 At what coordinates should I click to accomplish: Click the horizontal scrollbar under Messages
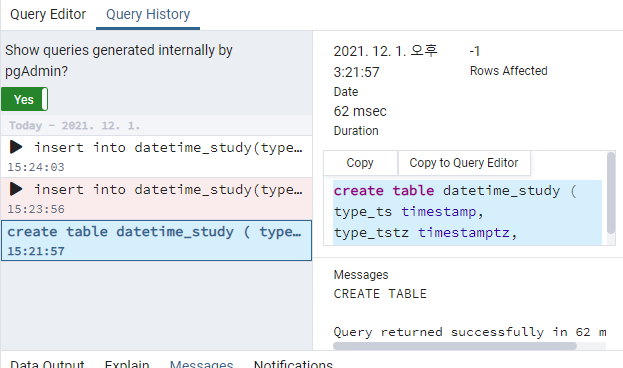tap(455, 346)
